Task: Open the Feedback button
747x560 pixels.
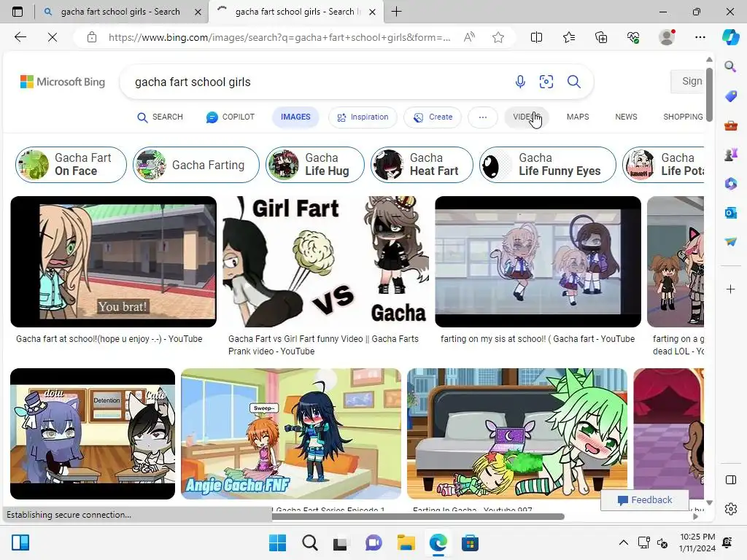Action: point(645,500)
